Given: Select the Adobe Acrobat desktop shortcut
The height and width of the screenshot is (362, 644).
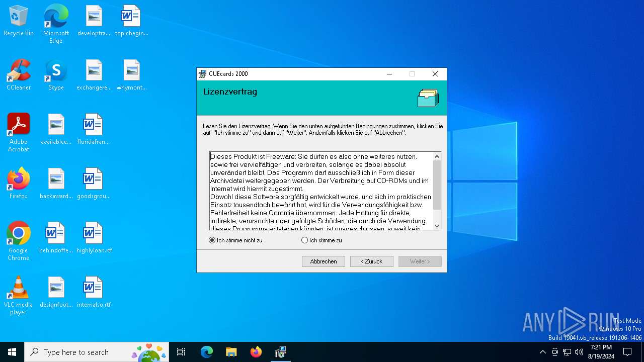Looking at the screenshot, I should click(x=19, y=133).
